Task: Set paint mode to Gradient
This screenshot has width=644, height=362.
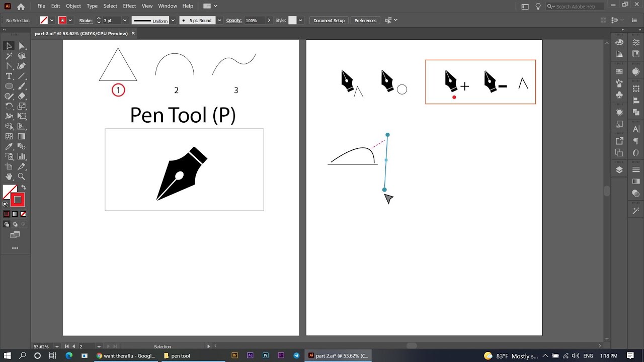Action: 15,214
